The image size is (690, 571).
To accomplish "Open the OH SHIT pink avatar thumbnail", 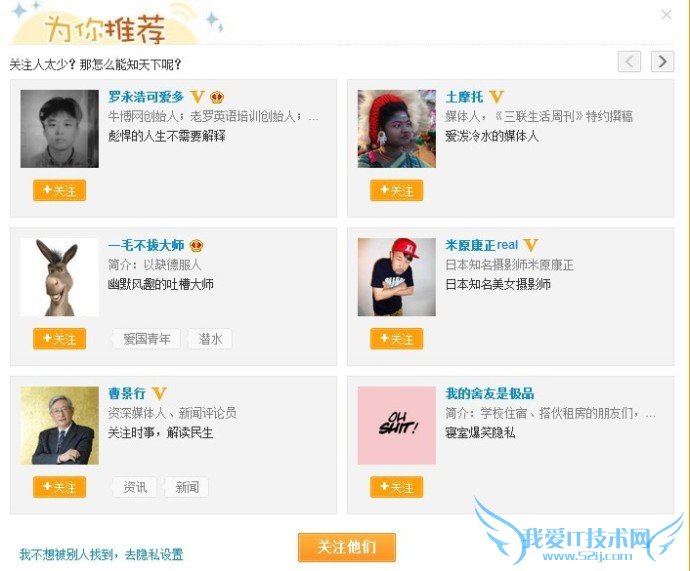I will 396,425.
